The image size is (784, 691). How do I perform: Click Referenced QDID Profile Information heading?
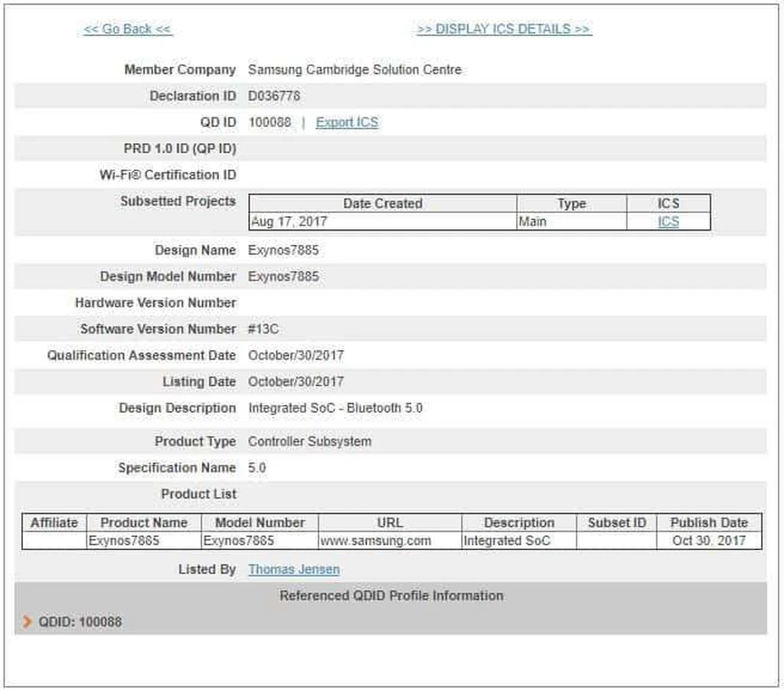pos(391,596)
